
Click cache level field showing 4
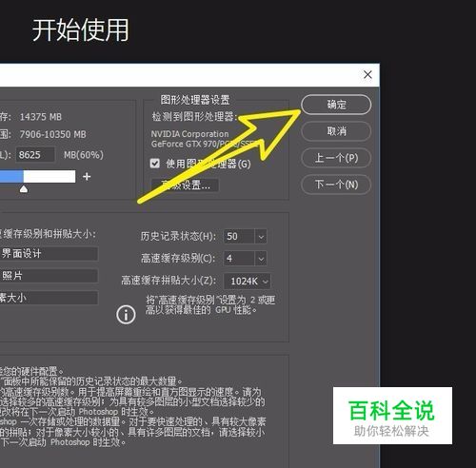[239, 259]
